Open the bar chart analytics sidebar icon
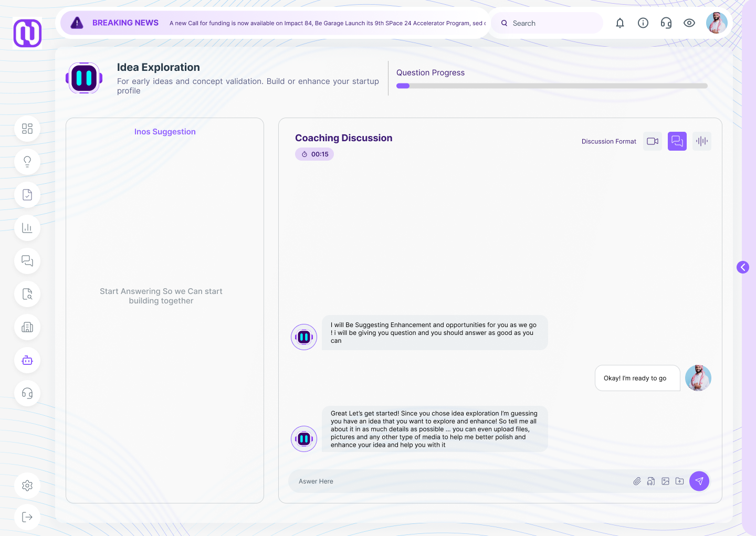This screenshot has height=536, width=756. pyautogui.click(x=27, y=228)
